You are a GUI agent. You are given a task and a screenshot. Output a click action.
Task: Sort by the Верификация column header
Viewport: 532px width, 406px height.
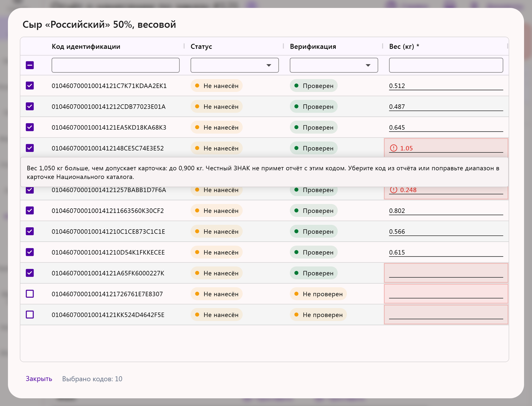[313, 47]
